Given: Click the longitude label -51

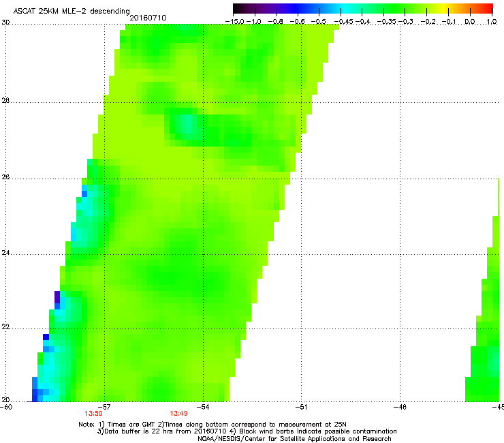Looking at the screenshot, I should [x=301, y=407].
